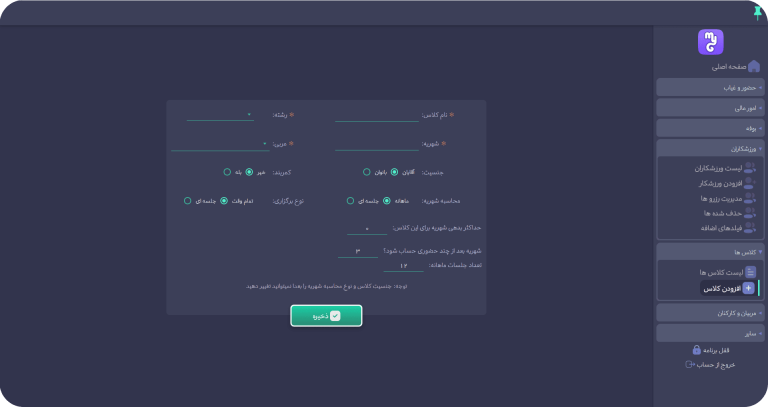Click the class name (نام کلاس) field
Viewport: 768px width, 407px height.
pyautogui.click(x=377, y=115)
